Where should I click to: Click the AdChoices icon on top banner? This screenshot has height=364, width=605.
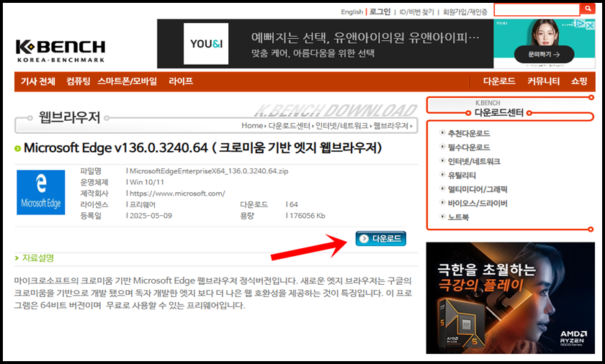pyautogui.click(x=580, y=24)
